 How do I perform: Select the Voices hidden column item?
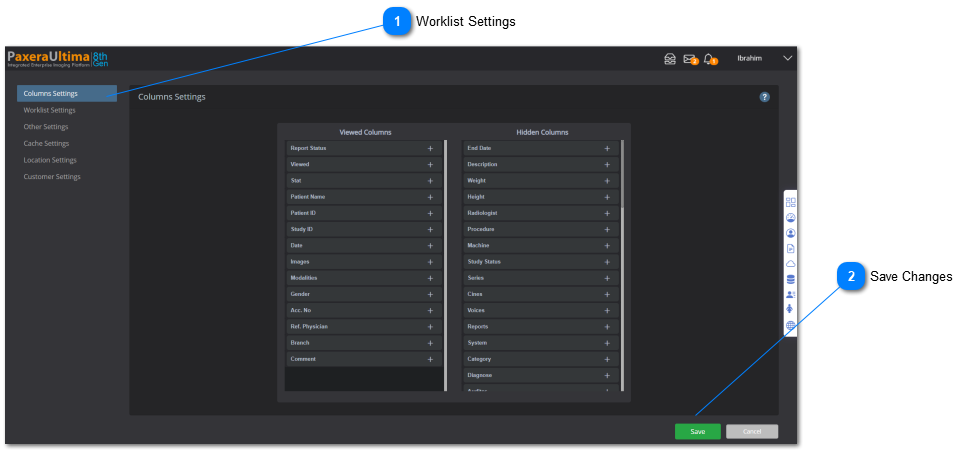pyautogui.click(x=541, y=310)
